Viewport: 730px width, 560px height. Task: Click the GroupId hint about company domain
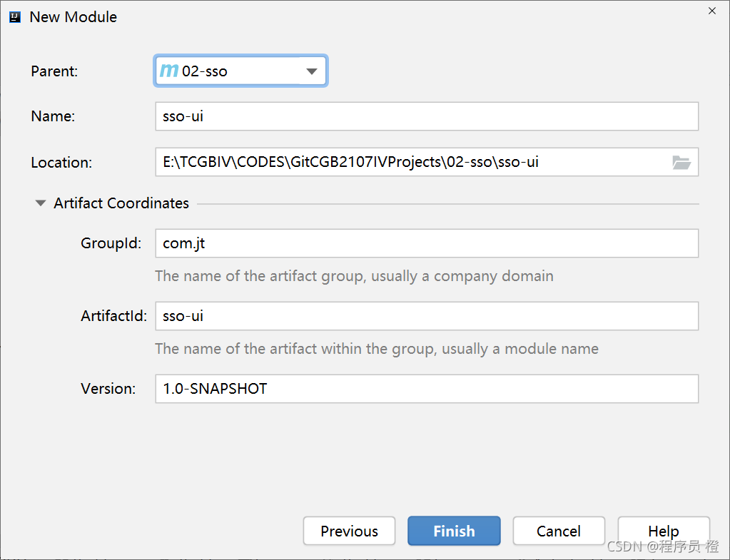pos(354,276)
